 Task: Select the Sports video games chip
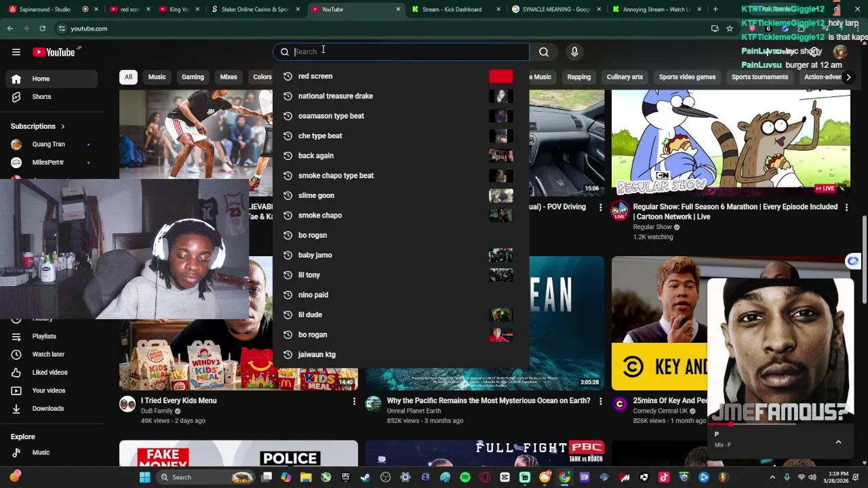point(687,77)
